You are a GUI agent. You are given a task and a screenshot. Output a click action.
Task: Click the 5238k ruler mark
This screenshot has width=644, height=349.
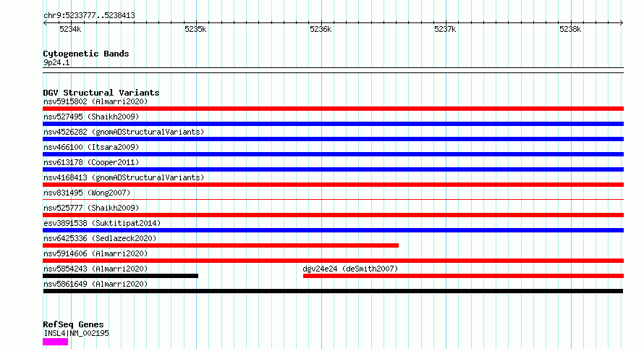(570, 29)
